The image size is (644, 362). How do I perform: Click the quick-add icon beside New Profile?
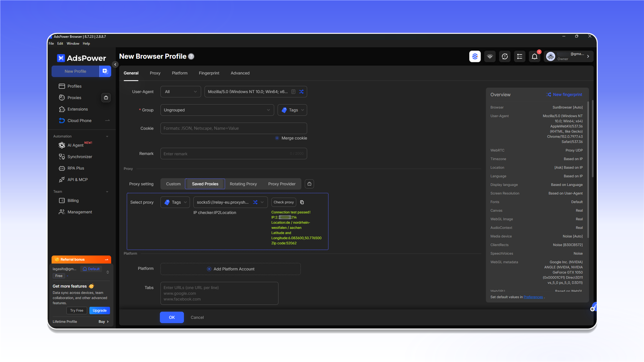(105, 71)
